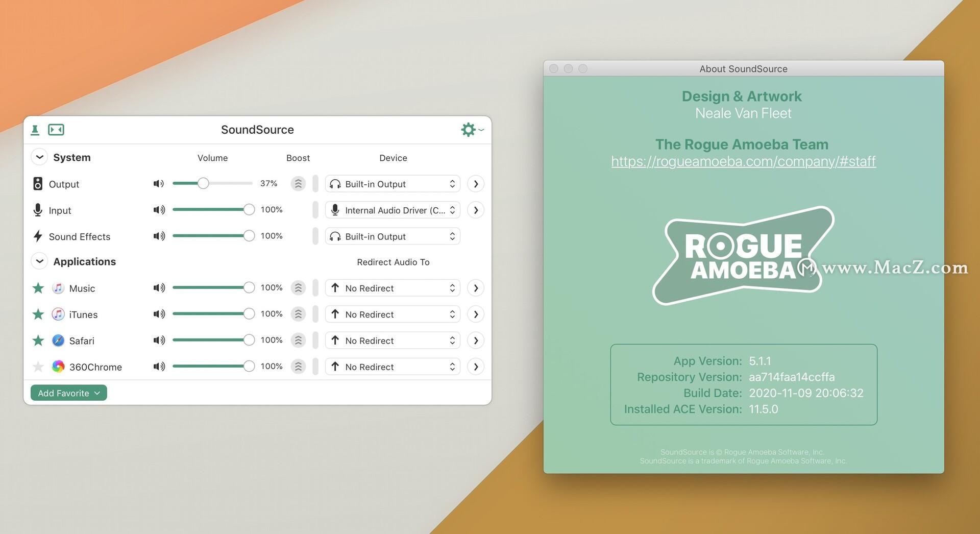Favorite 360Chrome by clicking its star
The height and width of the screenshot is (534, 980).
click(x=38, y=367)
